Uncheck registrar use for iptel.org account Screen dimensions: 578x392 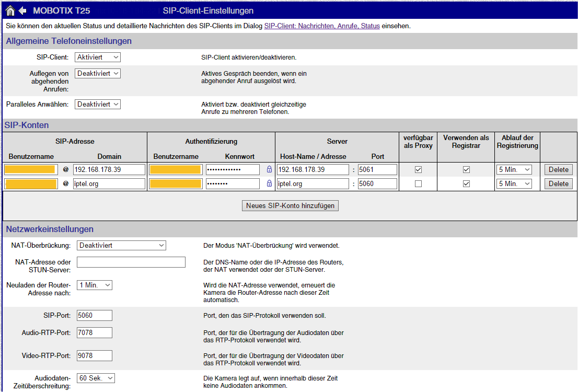[x=466, y=183]
